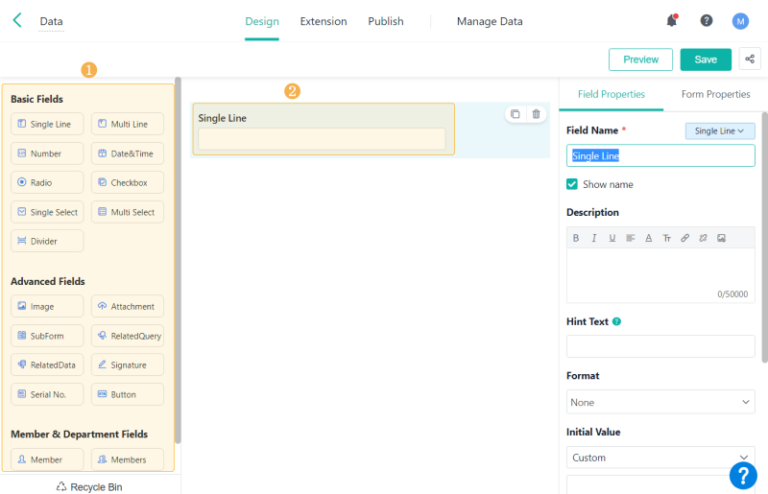Image resolution: width=768 pixels, height=494 pixels.
Task: Insert link in Description toolbar
Action: pos(685,238)
